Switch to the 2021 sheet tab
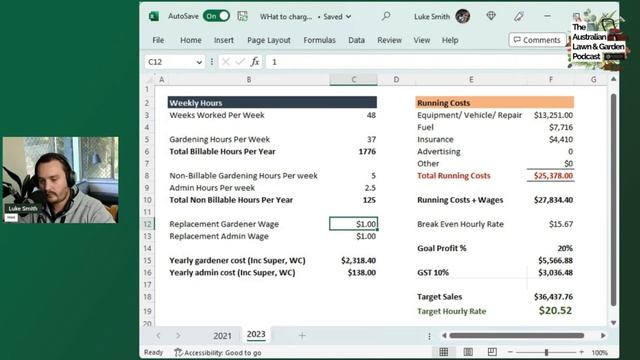 pyautogui.click(x=222, y=336)
